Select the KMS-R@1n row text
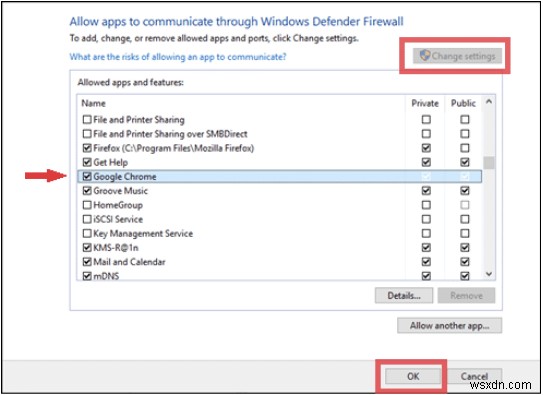Viewport: 543px width, 395px height. point(116,248)
